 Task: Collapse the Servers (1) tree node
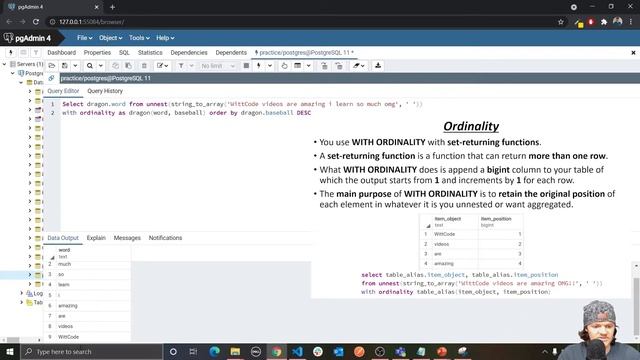pyautogui.click(x=4, y=64)
